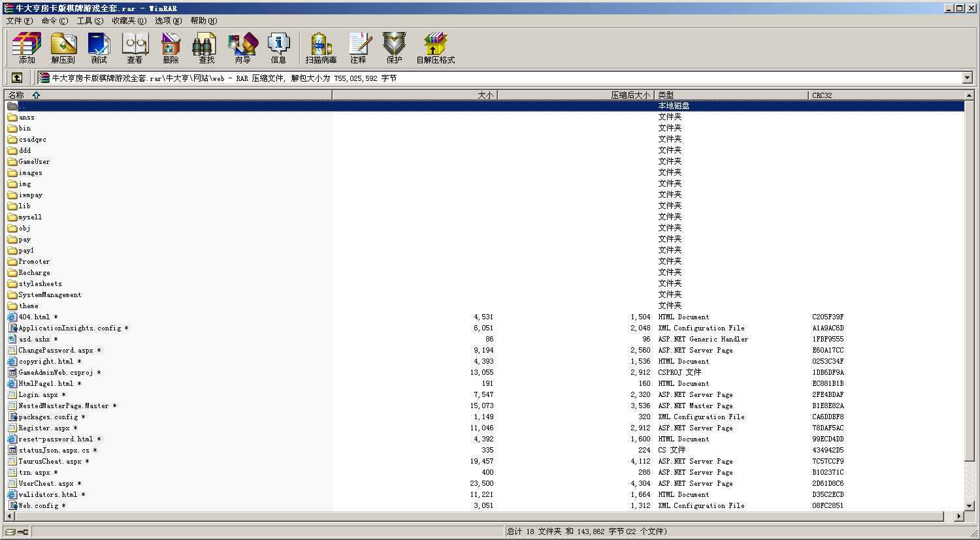This screenshot has width=980, height=540.
Task: Select the SystemManagement folder icon
Action: 12,295
